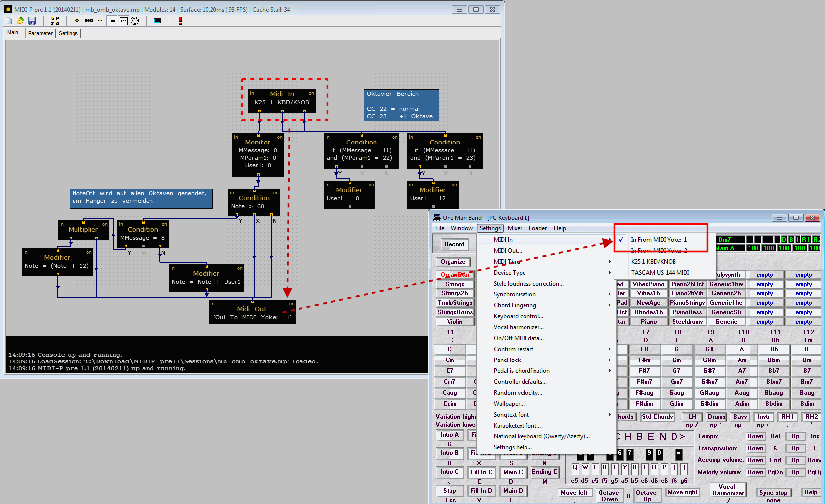The width and height of the screenshot is (825, 504).
Task: Expand the Device Type submenu
Action: (x=510, y=273)
